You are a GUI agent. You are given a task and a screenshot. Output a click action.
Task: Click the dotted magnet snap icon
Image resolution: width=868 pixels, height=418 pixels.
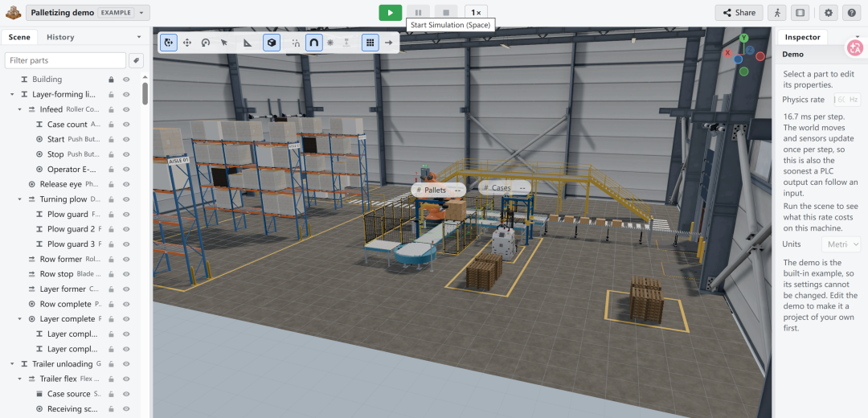[296, 42]
